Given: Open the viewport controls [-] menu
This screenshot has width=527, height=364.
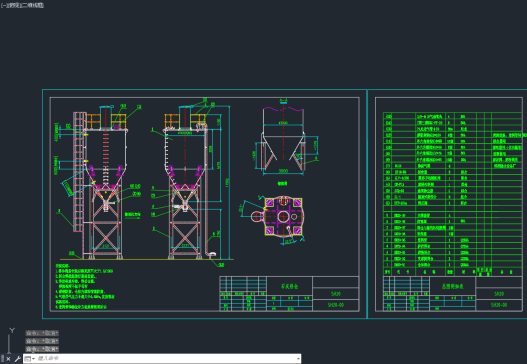Looking at the screenshot, I should [3, 5].
